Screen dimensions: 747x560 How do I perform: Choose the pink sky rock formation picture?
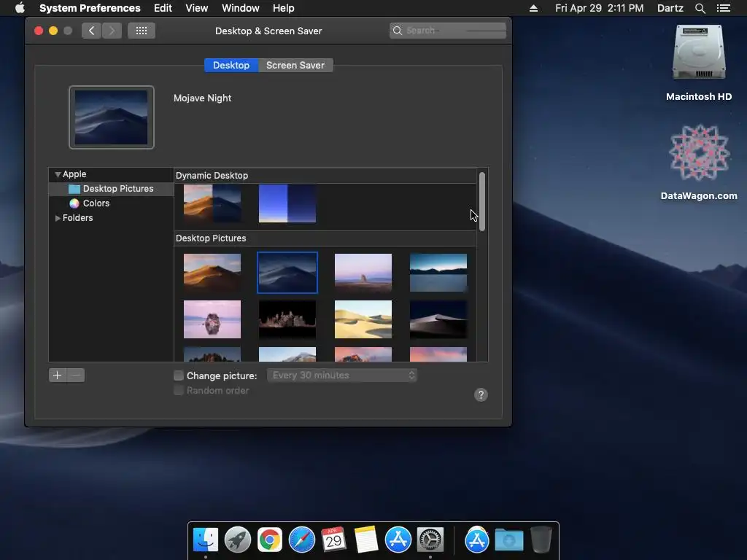(x=363, y=273)
